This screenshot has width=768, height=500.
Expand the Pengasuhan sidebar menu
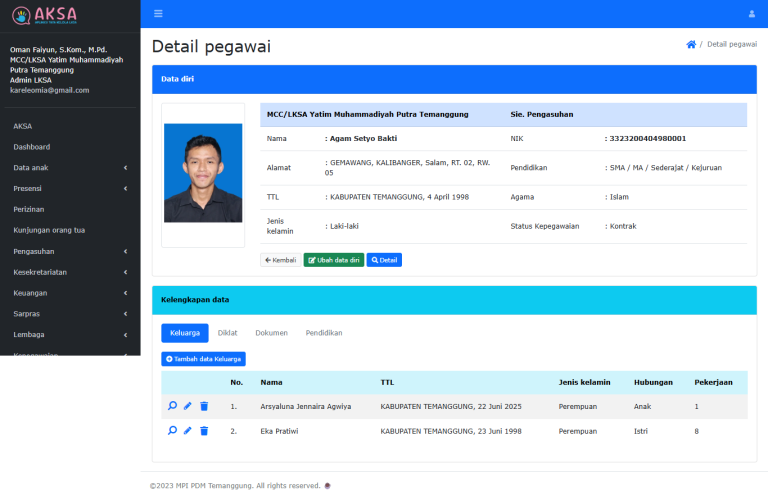[70, 252]
